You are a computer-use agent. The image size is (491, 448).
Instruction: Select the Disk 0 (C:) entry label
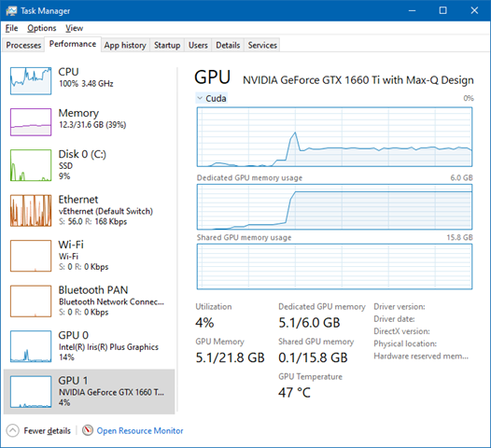click(82, 154)
